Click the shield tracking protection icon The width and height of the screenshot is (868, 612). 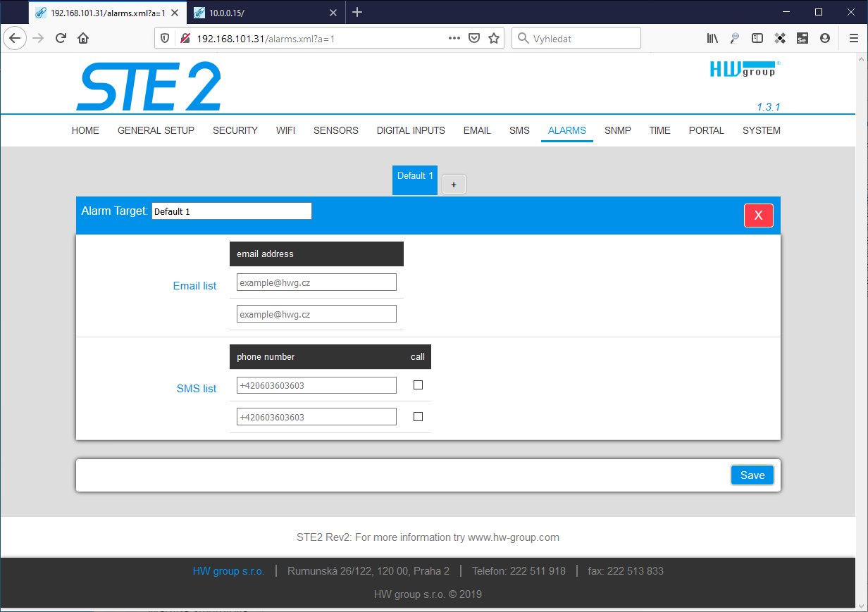coord(166,38)
